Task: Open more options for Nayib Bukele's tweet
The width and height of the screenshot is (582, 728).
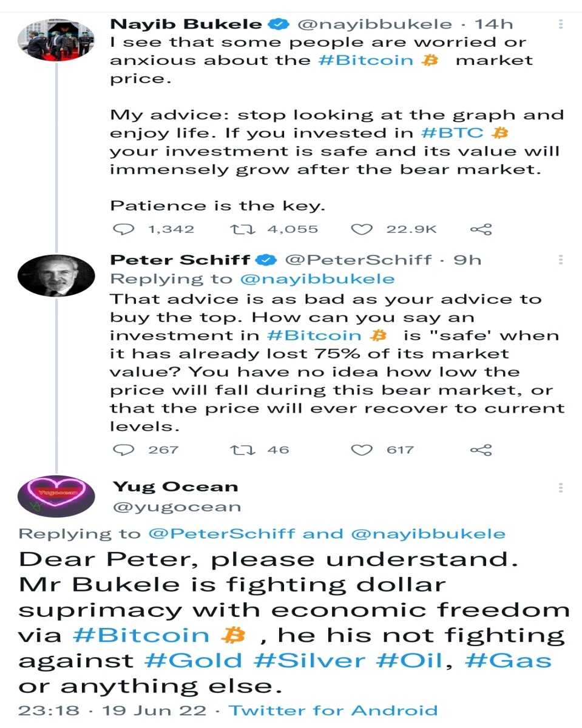Action: click(x=561, y=24)
